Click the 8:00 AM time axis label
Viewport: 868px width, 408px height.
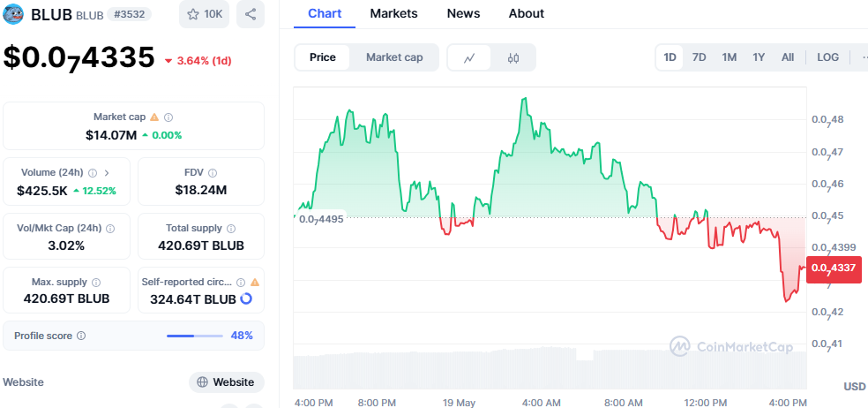coord(624,403)
